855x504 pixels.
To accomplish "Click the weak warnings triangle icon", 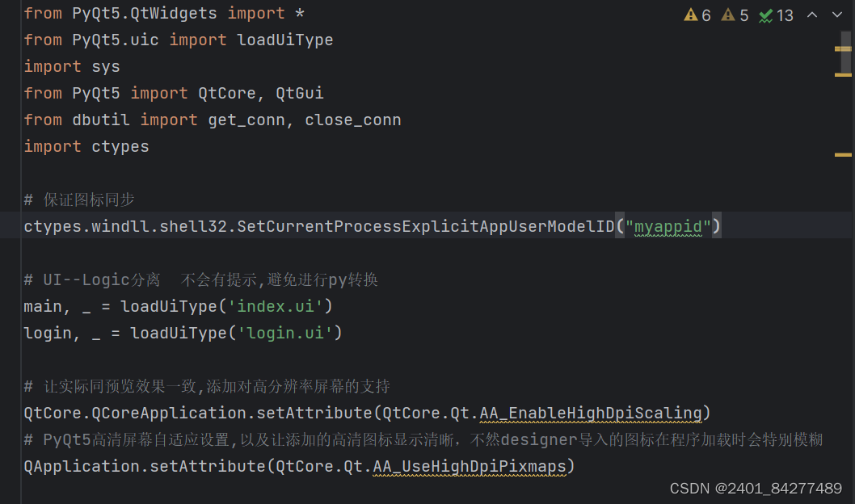I will tap(727, 14).
